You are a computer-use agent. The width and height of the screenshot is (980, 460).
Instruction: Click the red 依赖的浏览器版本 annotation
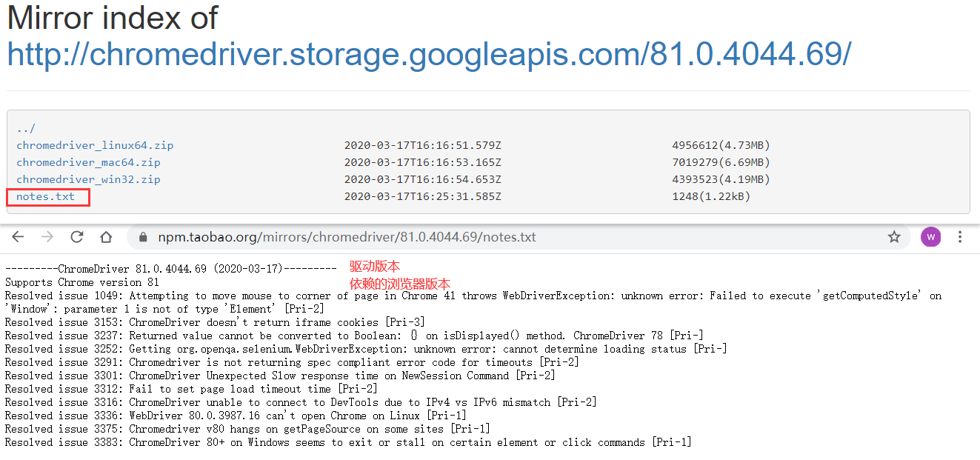(x=400, y=284)
